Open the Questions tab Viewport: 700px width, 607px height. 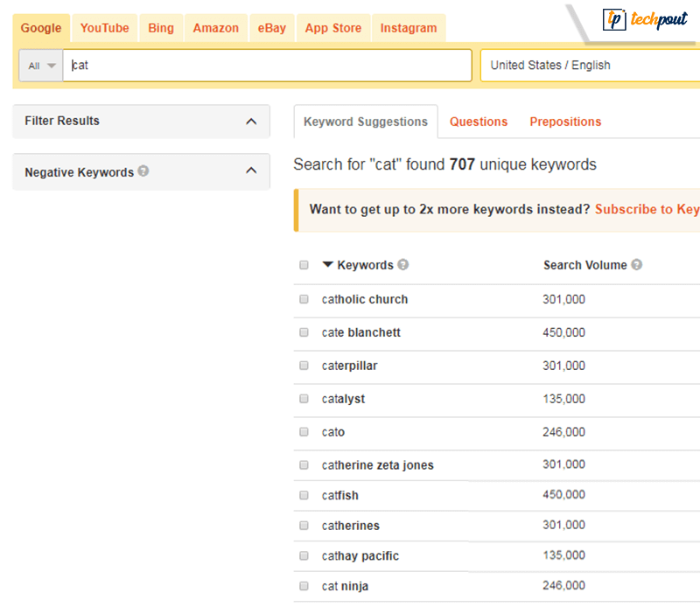pyautogui.click(x=479, y=122)
